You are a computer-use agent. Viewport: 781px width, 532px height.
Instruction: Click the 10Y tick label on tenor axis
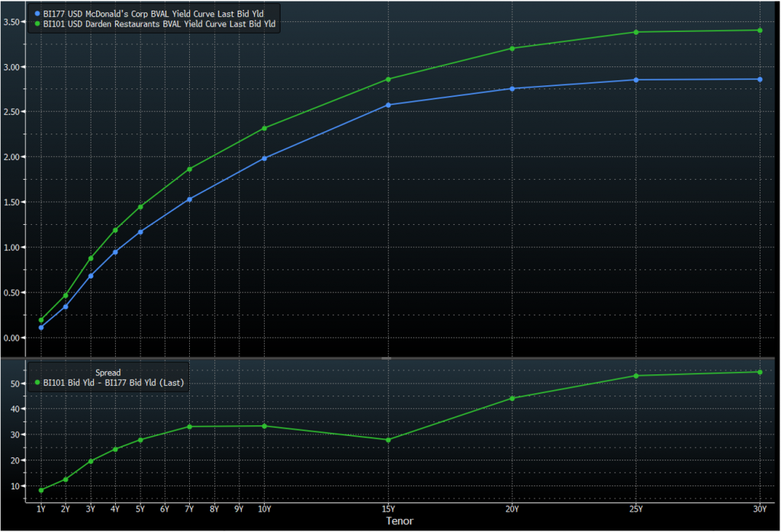[x=264, y=508]
